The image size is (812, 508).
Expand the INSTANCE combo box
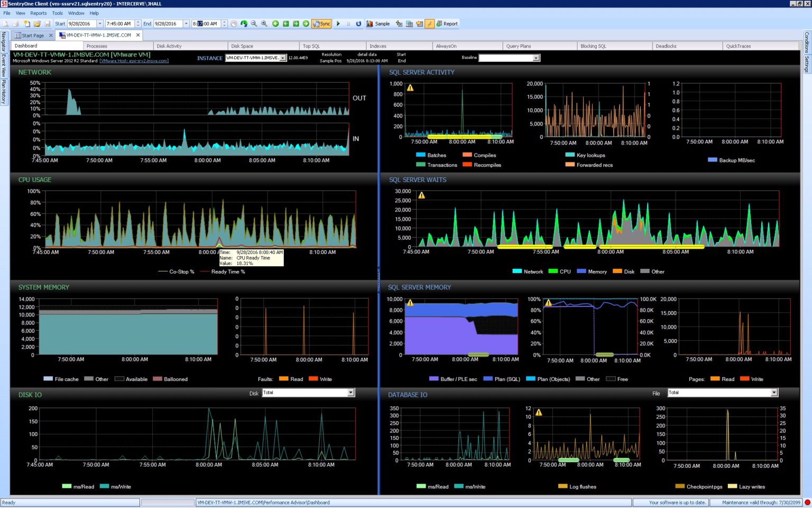pos(283,58)
